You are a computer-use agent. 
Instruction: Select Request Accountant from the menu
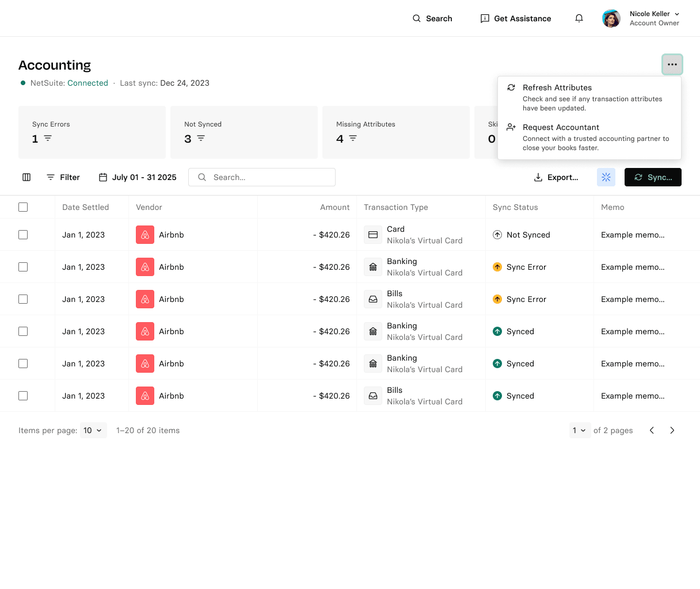click(561, 127)
